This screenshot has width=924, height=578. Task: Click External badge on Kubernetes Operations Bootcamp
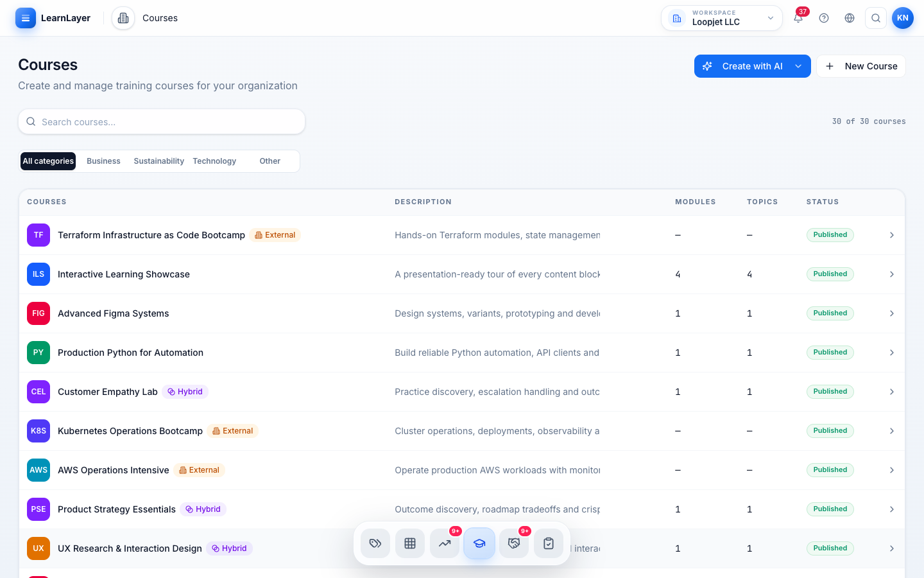pos(232,431)
